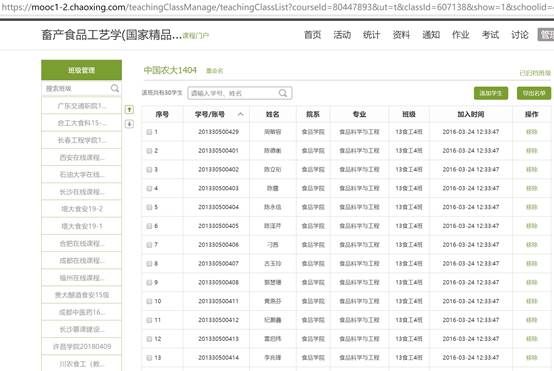
Task: Check the box for row 12
Action: pos(149,339)
